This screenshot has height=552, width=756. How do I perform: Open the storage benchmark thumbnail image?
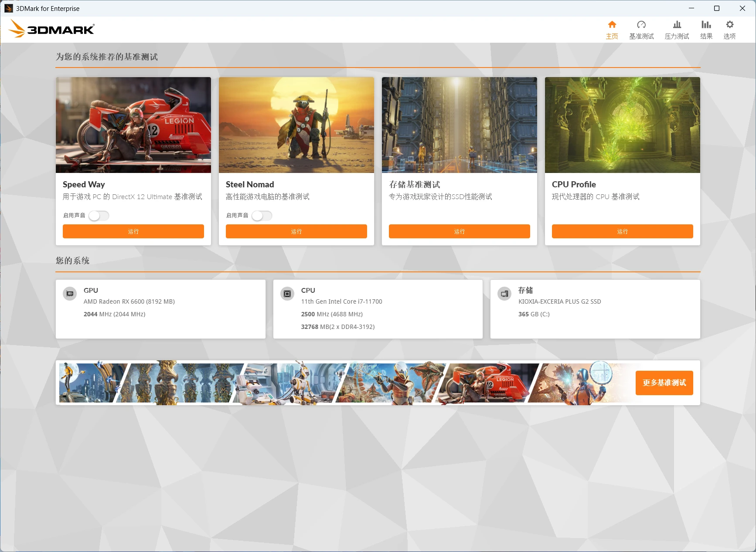(460, 125)
